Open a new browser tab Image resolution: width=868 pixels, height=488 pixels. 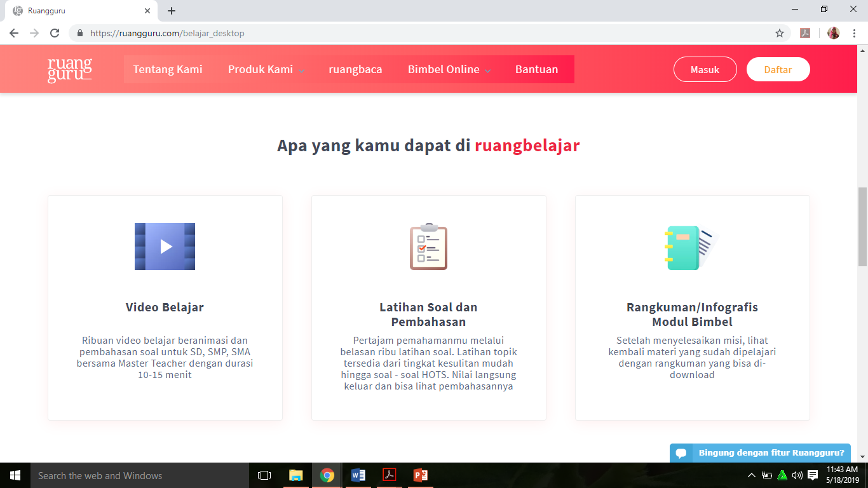(x=172, y=11)
